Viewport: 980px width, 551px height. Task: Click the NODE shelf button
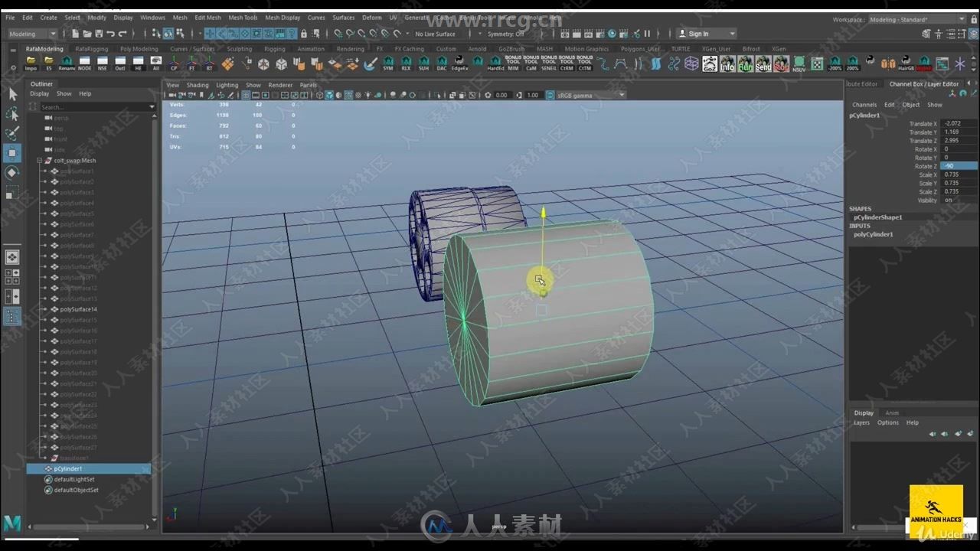click(84, 63)
